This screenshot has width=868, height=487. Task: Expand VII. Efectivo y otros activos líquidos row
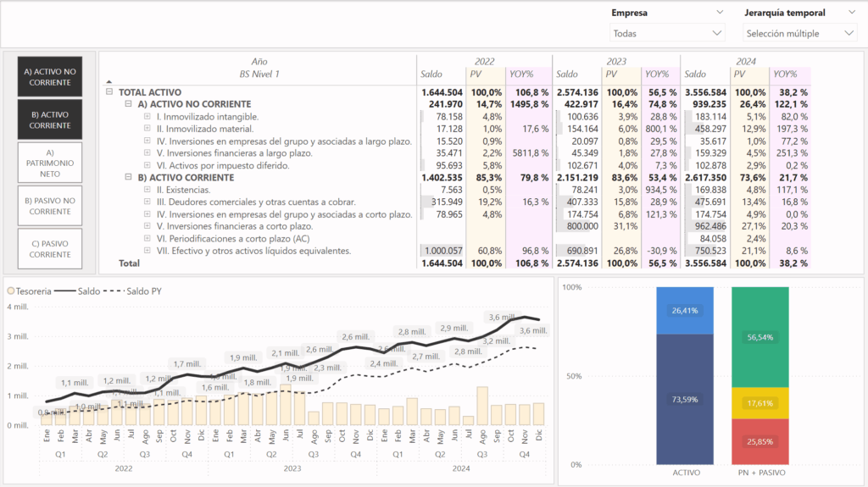(147, 250)
